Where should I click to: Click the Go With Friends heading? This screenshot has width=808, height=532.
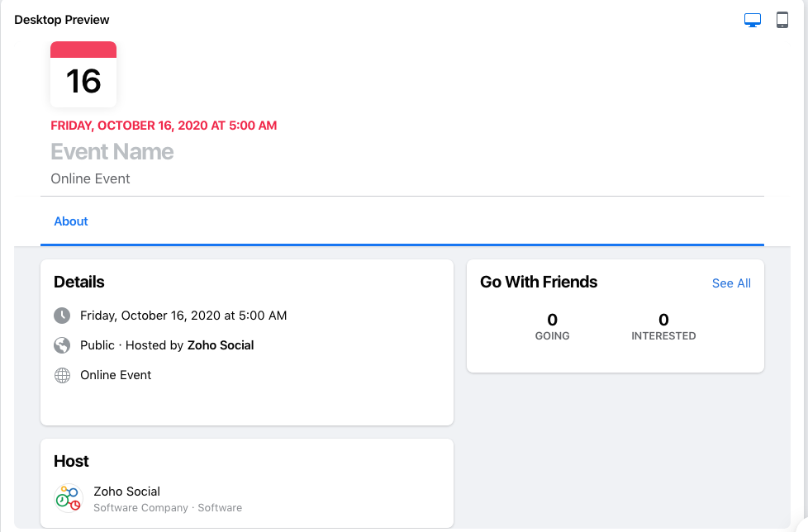539,283
